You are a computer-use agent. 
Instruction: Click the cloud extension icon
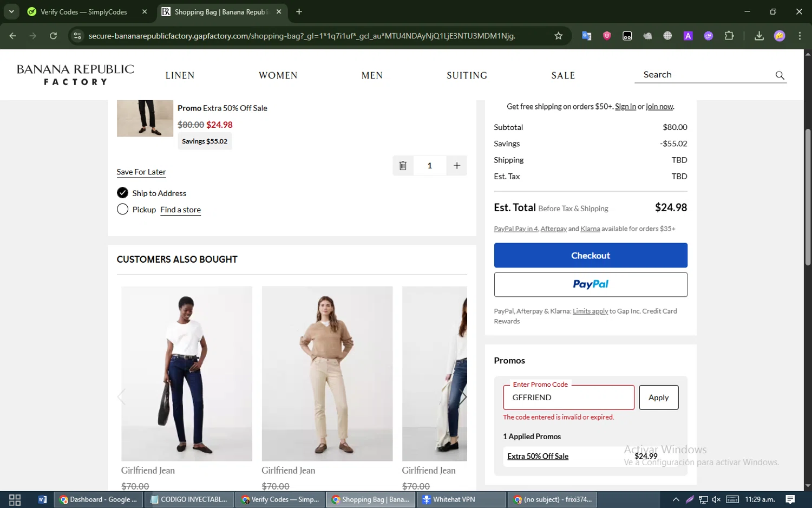click(x=647, y=36)
